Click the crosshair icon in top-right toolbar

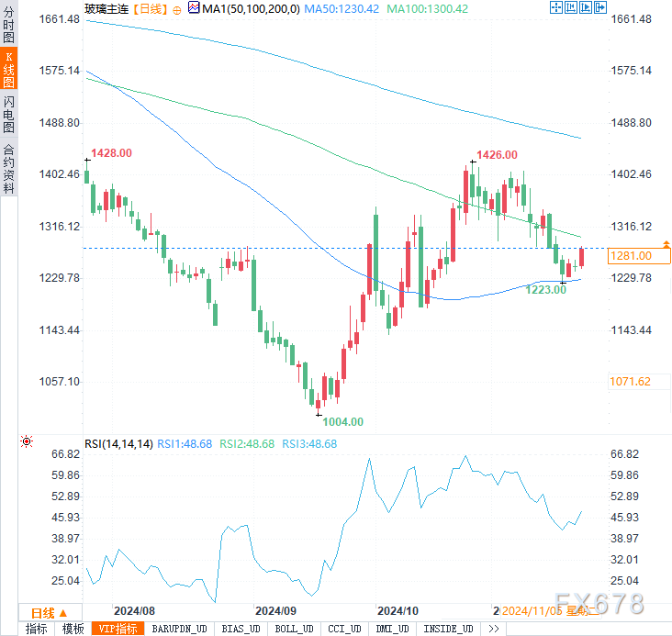556,8
